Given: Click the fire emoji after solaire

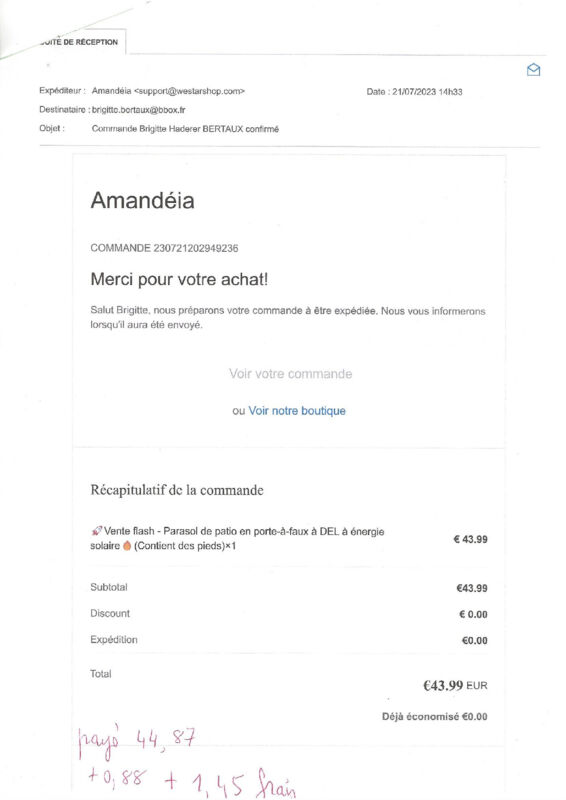Looking at the screenshot, I should 127,546.
